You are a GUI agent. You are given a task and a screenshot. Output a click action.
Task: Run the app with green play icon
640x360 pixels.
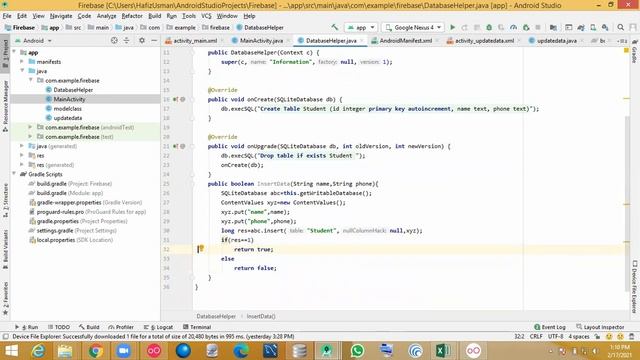tap(452, 27)
